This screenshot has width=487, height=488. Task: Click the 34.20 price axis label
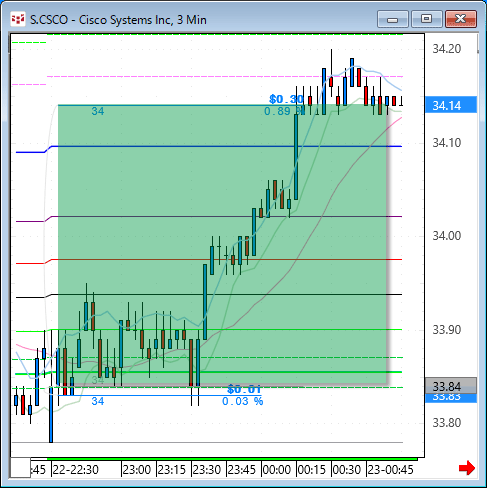[447, 49]
